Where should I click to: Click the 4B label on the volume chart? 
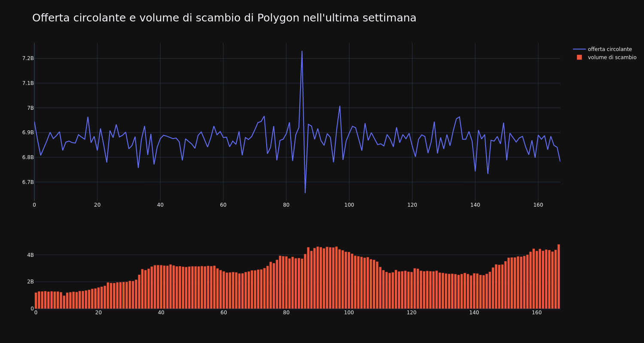pos(30,255)
